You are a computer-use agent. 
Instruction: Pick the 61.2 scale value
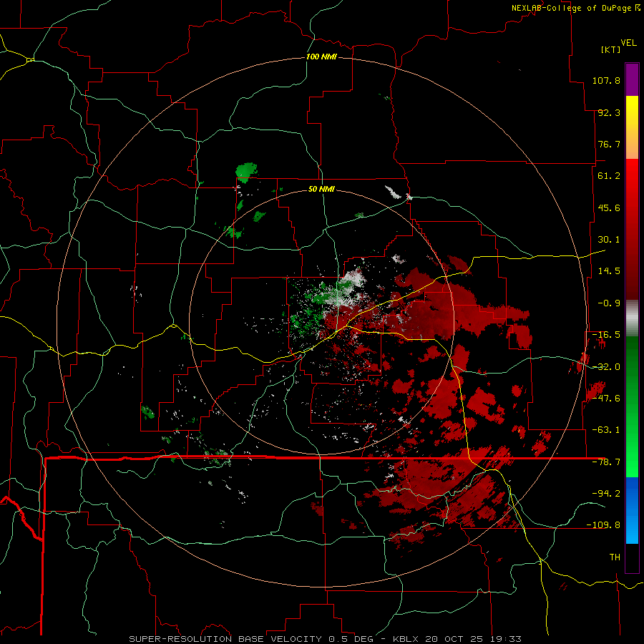(x=609, y=176)
